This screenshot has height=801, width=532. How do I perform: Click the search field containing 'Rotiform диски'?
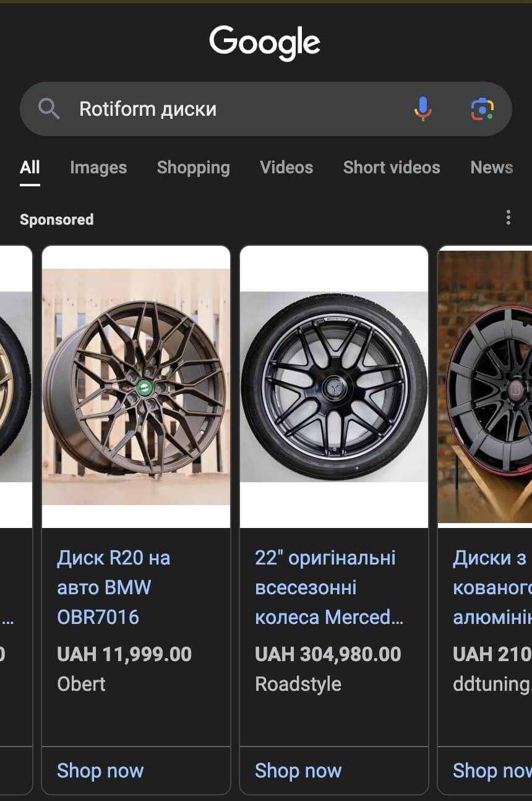pos(235,109)
